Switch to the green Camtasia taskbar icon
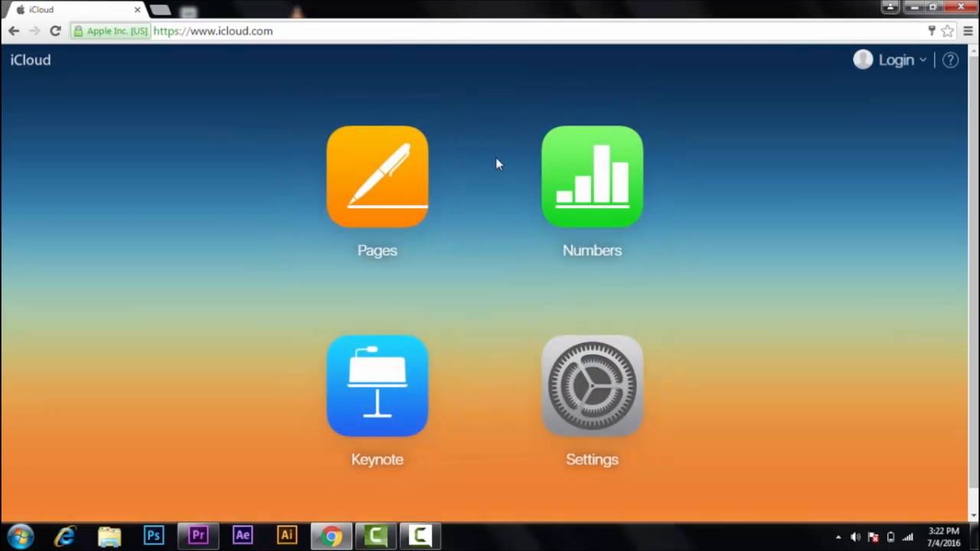Image resolution: width=980 pixels, height=551 pixels. click(376, 536)
